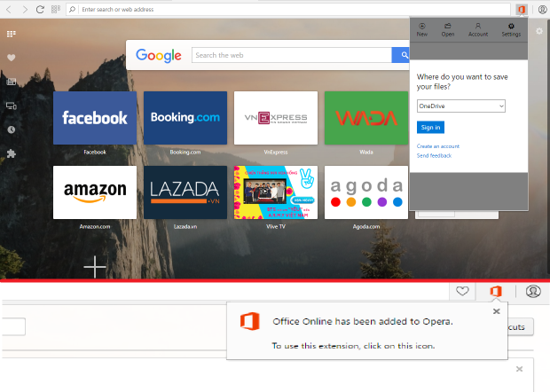Open History clock icon in the sidebar
The width and height of the screenshot is (550, 392).
coord(11,129)
